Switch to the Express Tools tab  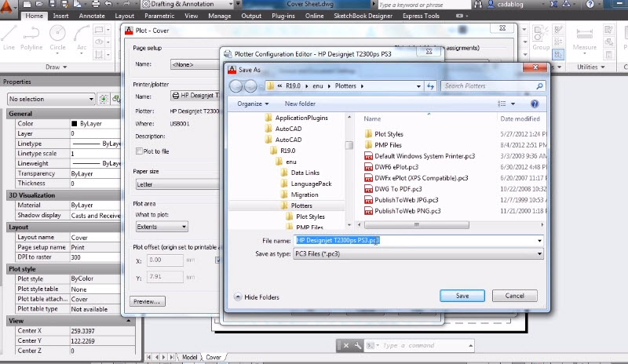pos(421,16)
